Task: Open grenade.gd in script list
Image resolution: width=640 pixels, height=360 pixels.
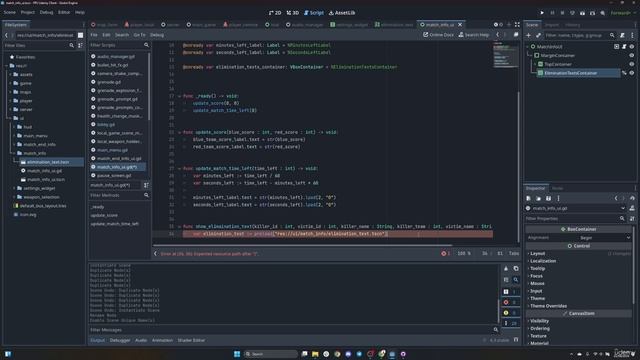Action: point(109,82)
